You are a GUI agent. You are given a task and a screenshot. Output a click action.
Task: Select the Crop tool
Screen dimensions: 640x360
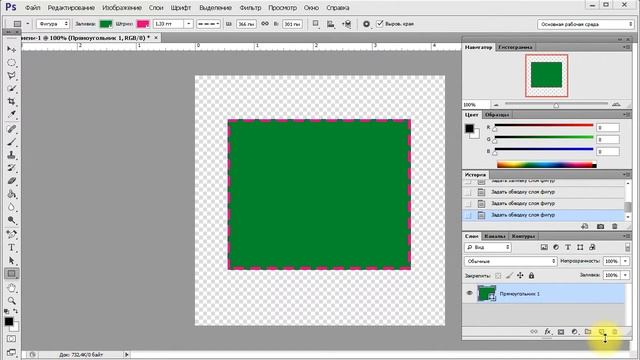[x=11, y=101]
